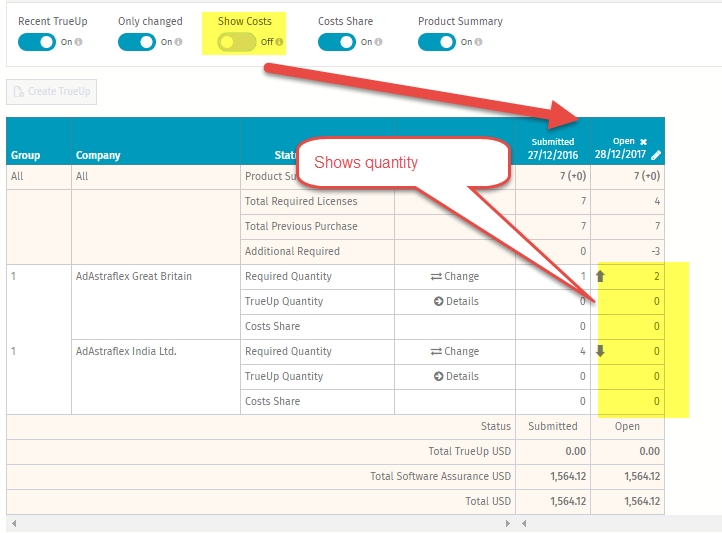Click info icon next to Only changed
722x533 pixels.
179,42
